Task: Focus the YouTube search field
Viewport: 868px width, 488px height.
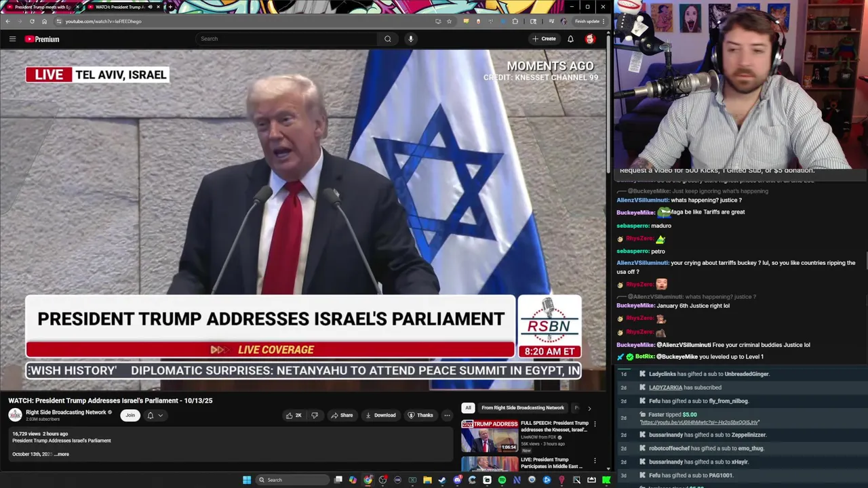Action: pos(287,39)
